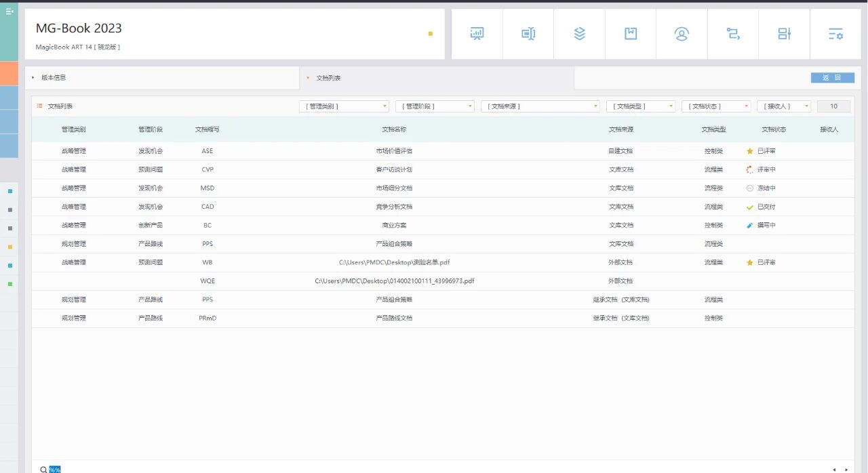Click the orange block in left sidebar
The image size is (868, 473).
point(9,73)
